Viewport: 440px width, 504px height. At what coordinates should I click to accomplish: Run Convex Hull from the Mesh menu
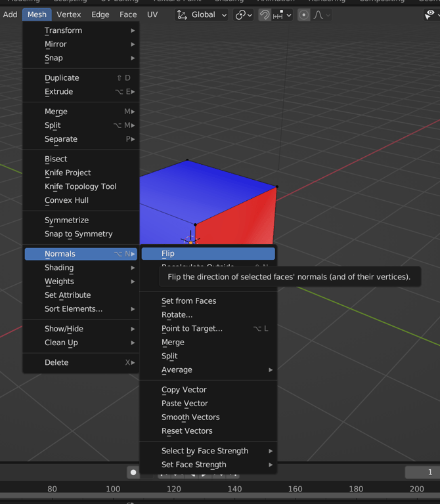pos(81,200)
